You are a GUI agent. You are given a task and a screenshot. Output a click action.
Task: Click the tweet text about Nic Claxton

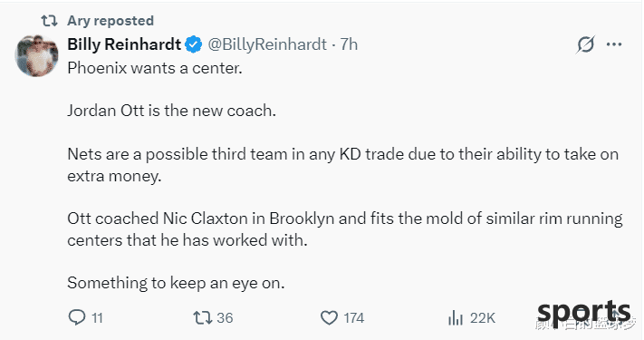pos(345,229)
